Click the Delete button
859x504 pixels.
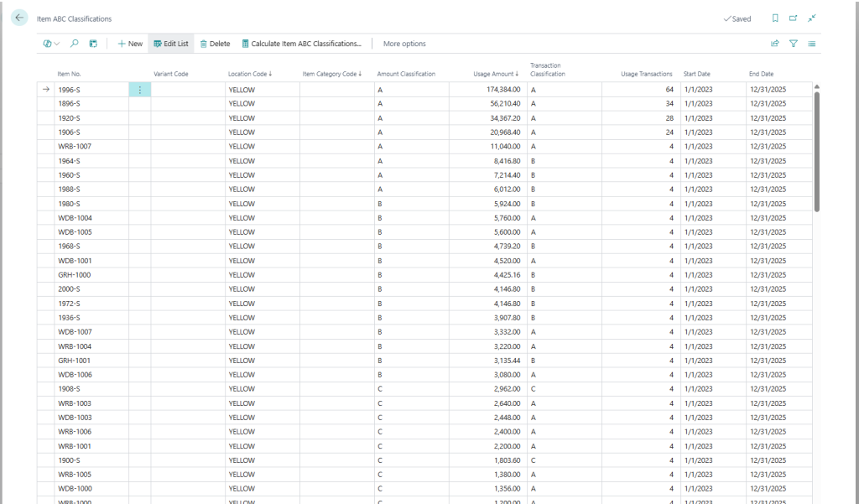(215, 44)
